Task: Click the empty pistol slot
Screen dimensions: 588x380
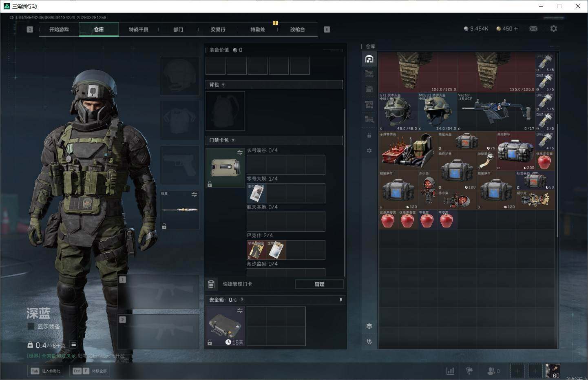Action: [179, 165]
